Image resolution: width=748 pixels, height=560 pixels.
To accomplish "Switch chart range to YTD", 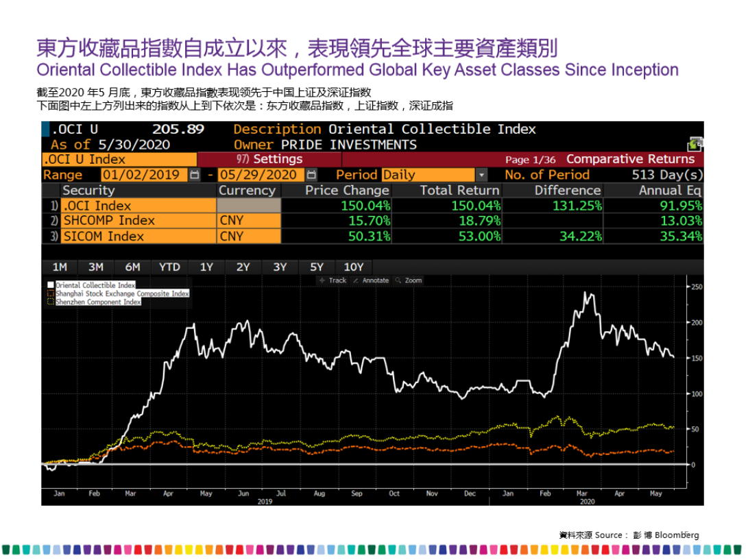I will click(169, 267).
